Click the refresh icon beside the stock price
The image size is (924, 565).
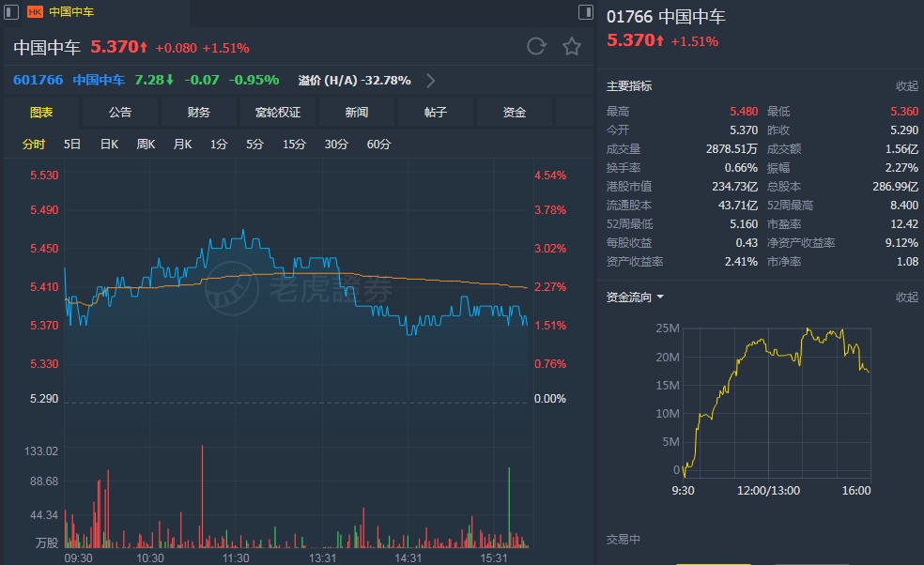coord(536,46)
